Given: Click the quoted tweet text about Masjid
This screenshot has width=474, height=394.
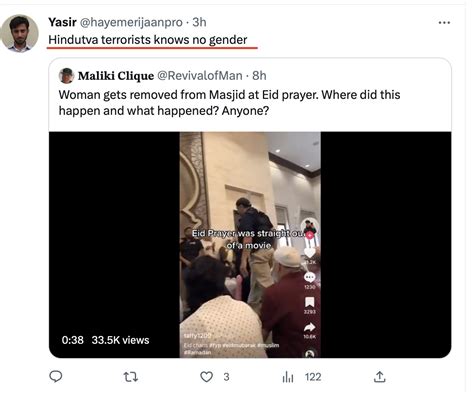Looking at the screenshot, I should (229, 102).
